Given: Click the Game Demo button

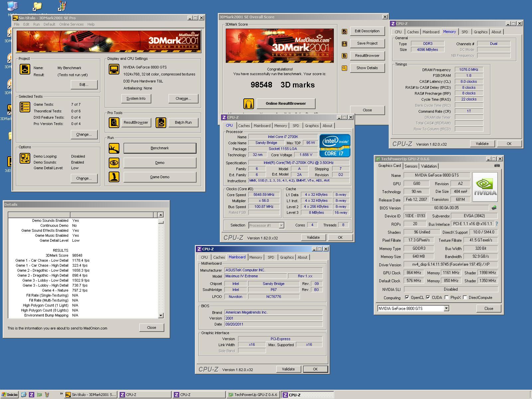Looking at the screenshot, I should (160, 177).
